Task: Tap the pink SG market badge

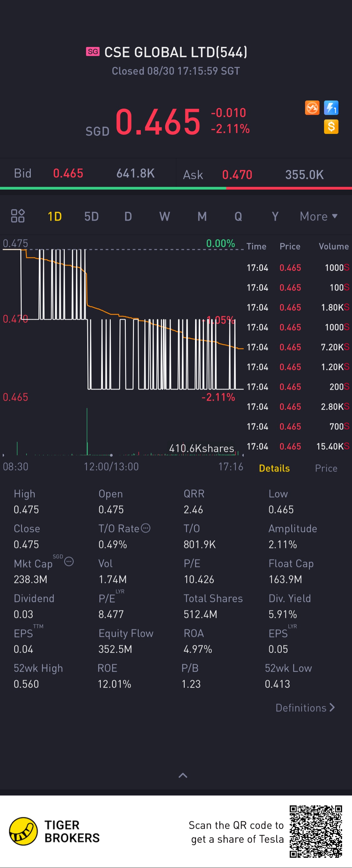Action: pyautogui.click(x=93, y=52)
